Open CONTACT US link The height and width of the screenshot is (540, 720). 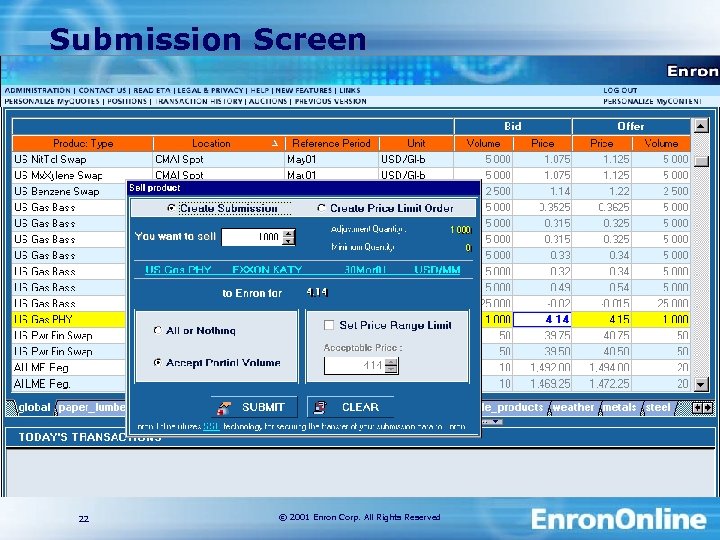[102, 90]
